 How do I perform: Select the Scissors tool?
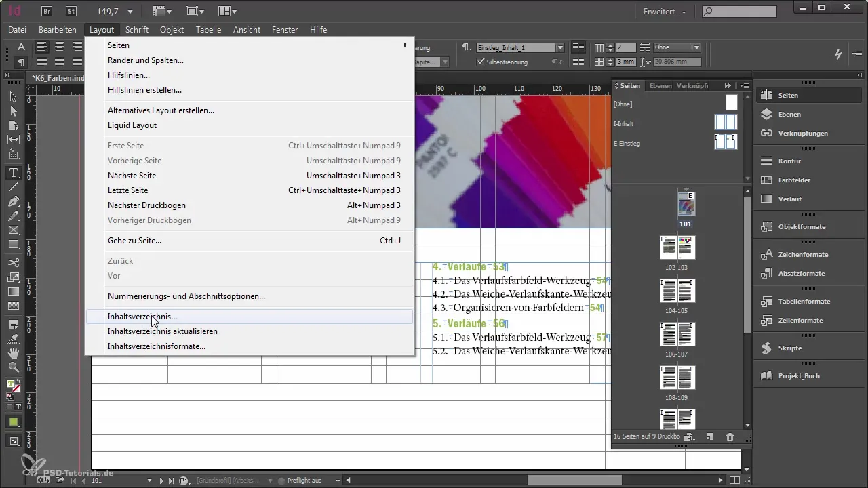(14, 262)
